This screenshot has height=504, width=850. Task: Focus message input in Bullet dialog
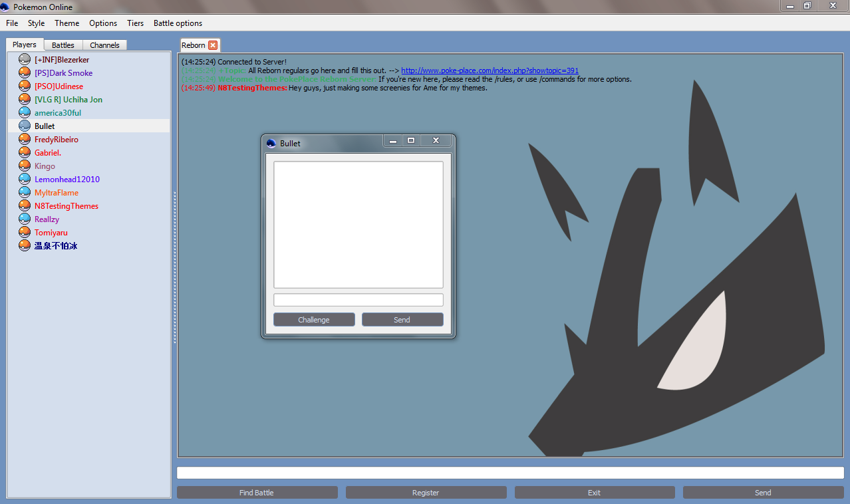[358, 300]
